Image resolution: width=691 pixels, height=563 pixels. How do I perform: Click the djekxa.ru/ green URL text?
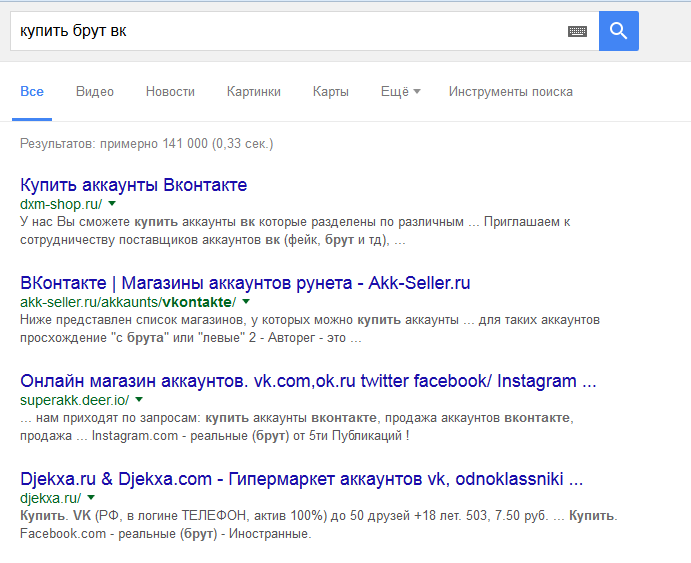(51, 498)
